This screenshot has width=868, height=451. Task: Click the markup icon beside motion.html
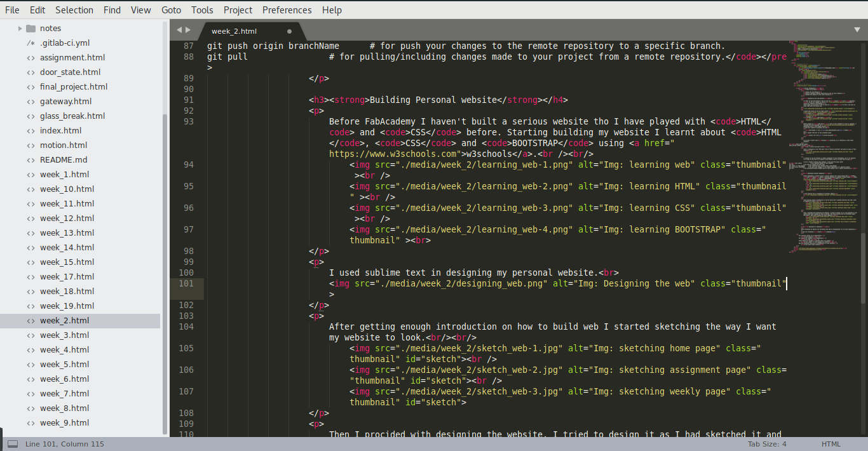click(31, 145)
